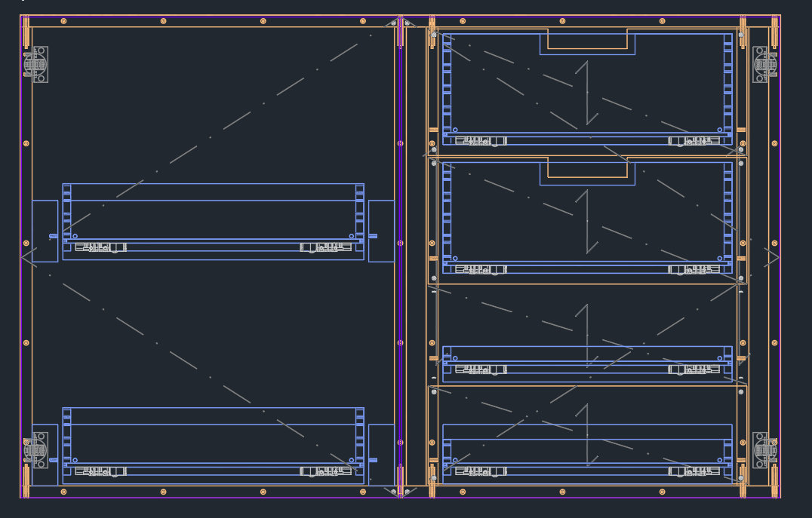Select the left slide bracket of bottom-right drawer

481,471
